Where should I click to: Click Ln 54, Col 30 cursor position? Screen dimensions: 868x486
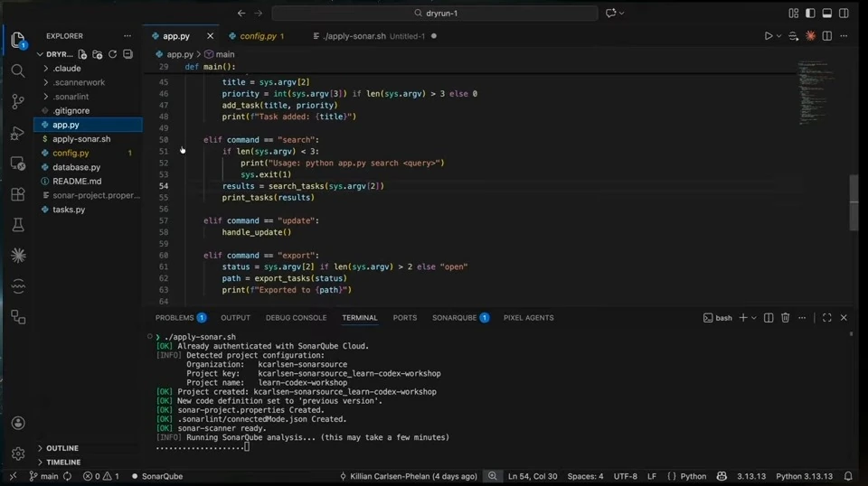[x=533, y=476]
